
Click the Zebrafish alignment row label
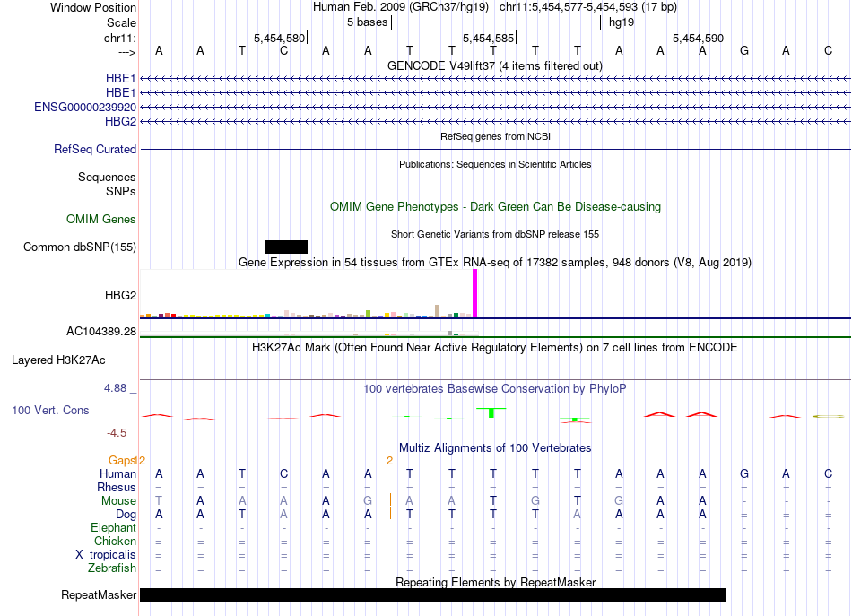point(112,568)
